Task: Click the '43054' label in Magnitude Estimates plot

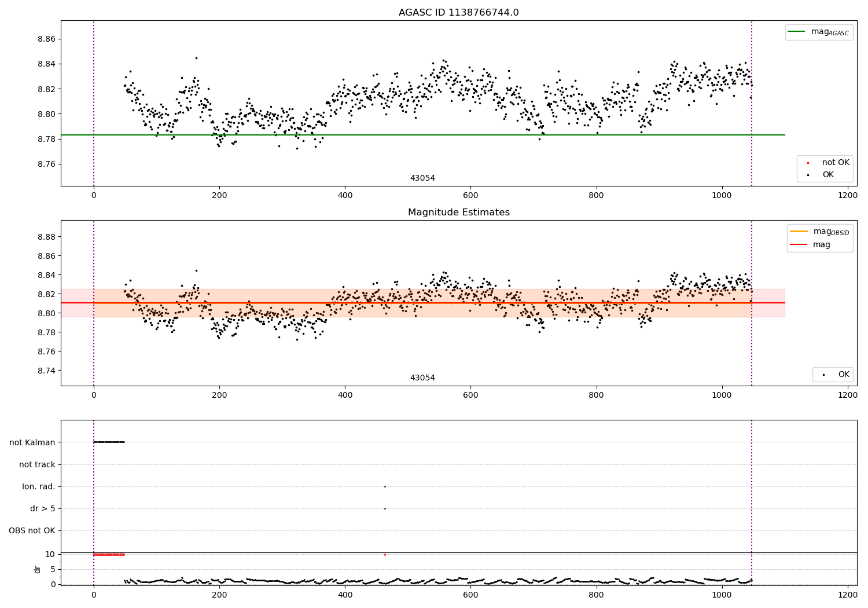Action: (422, 378)
